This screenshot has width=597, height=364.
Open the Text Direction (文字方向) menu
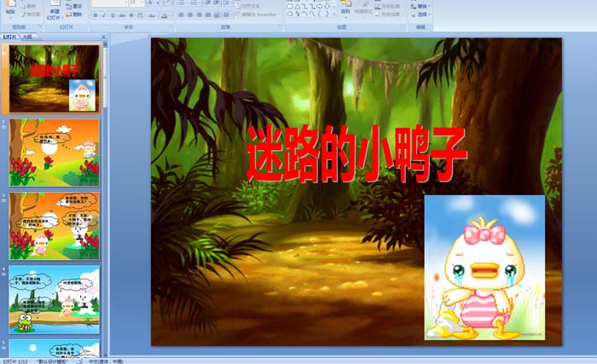point(248,6)
